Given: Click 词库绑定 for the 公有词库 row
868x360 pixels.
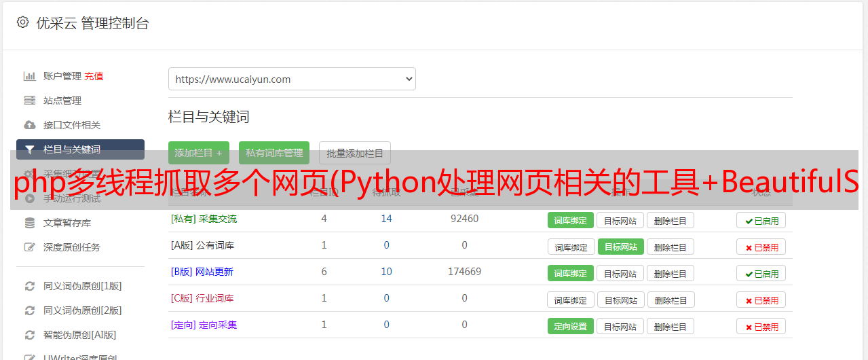Looking at the screenshot, I should 571,247.
